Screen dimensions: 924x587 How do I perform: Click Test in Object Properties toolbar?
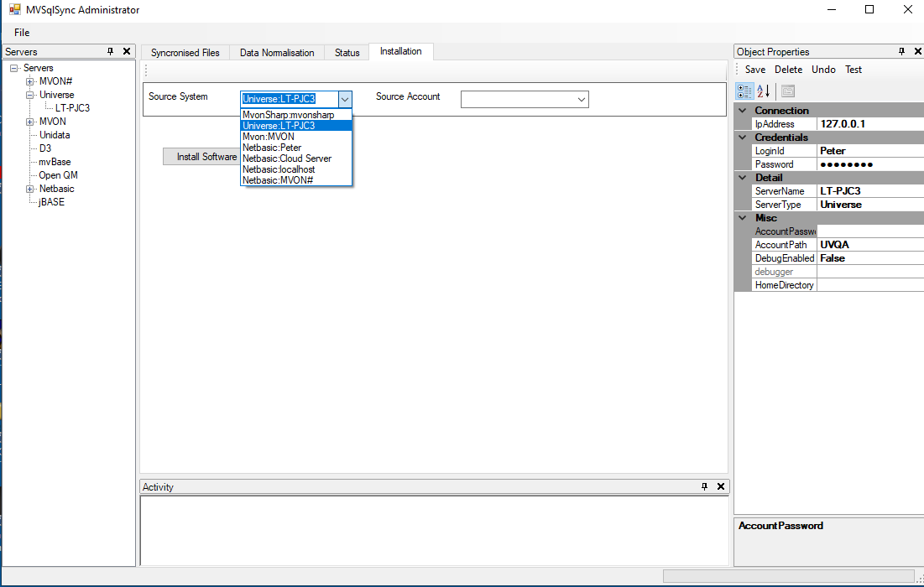coord(854,70)
